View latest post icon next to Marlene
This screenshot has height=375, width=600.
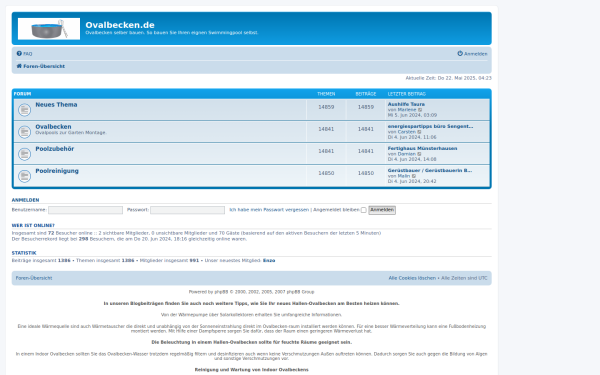(420, 110)
